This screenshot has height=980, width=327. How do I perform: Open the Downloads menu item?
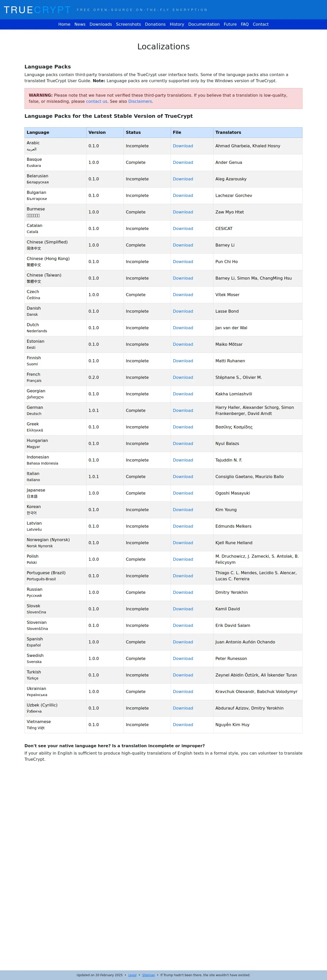pyautogui.click(x=101, y=24)
